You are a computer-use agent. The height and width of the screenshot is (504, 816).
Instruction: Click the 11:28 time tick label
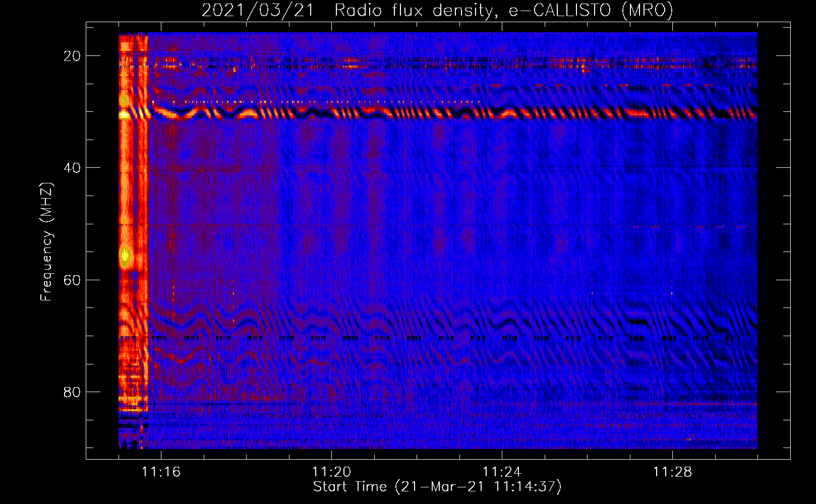coord(672,472)
